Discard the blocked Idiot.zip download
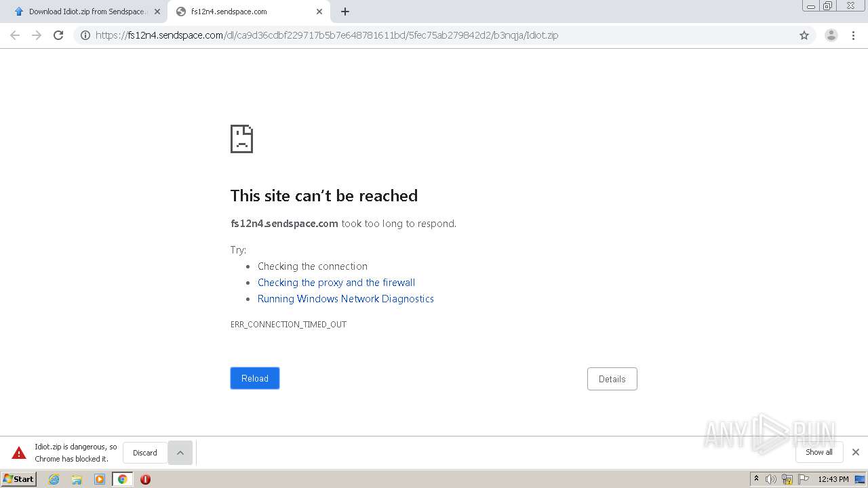Viewport: 868px width, 488px height. coord(145,453)
